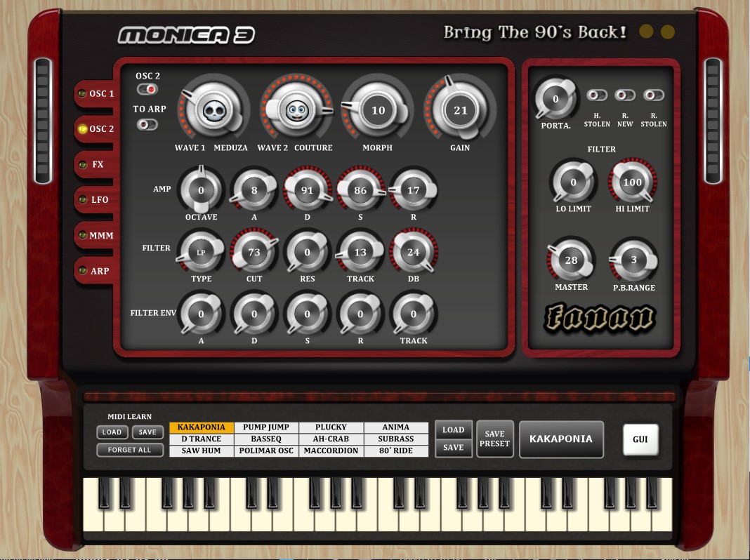Click the Morph knob showing 10
The image size is (750, 560).
378,110
